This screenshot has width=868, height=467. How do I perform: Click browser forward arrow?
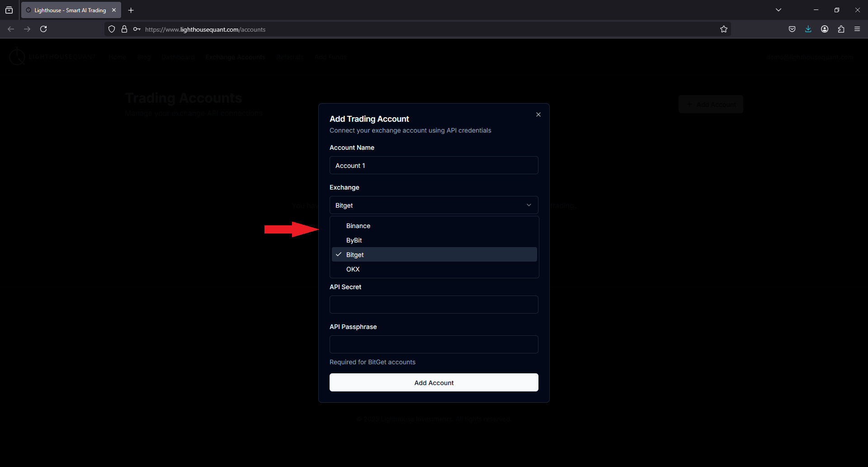[x=27, y=29]
